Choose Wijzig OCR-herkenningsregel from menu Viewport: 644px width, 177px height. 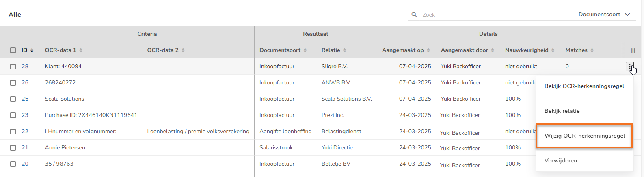coord(584,136)
